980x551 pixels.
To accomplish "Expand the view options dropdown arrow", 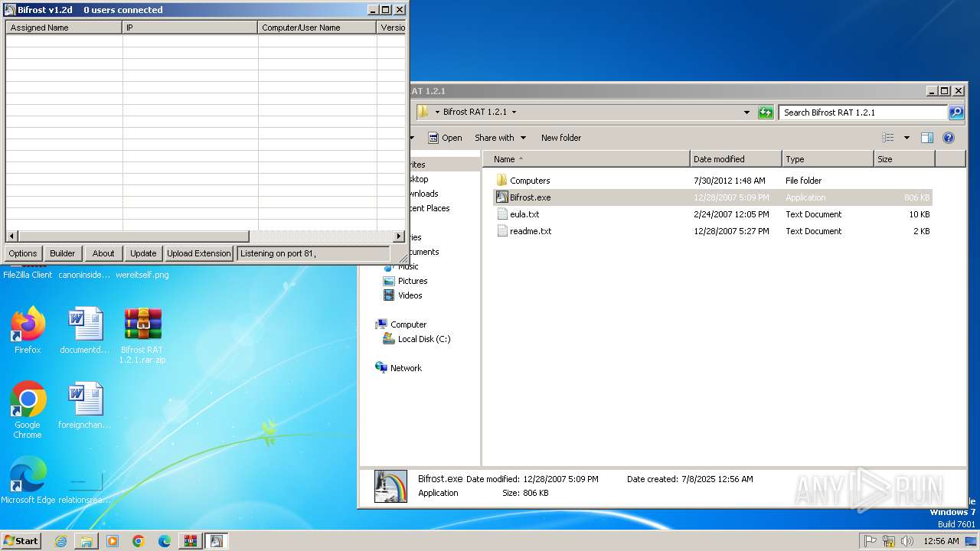I will tap(906, 138).
